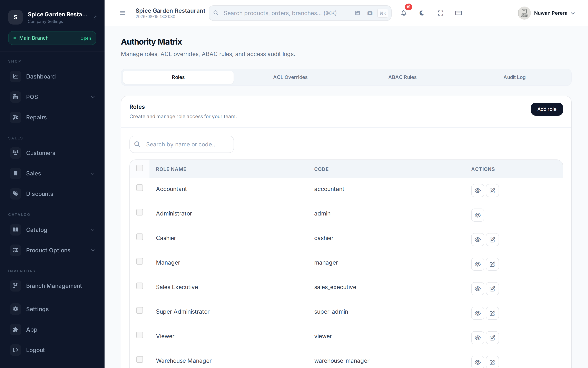The image size is (588, 368).
Task: Expand the POS sidebar menu
Action: 52,97
